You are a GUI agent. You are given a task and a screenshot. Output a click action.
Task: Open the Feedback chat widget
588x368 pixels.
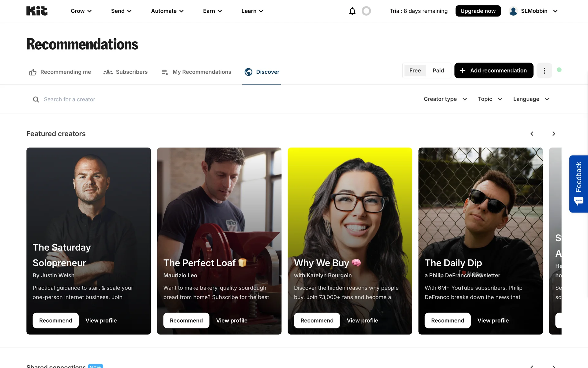pyautogui.click(x=579, y=184)
